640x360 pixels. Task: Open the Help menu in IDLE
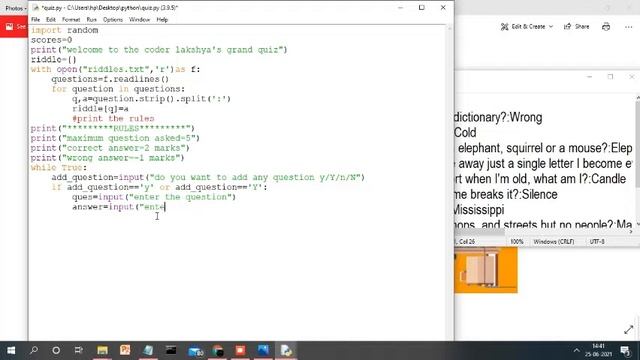tap(162, 20)
